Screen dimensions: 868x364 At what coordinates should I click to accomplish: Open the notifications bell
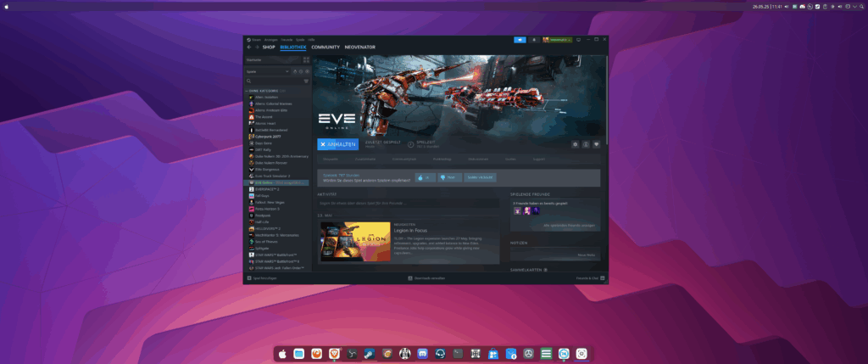click(x=534, y=40)
